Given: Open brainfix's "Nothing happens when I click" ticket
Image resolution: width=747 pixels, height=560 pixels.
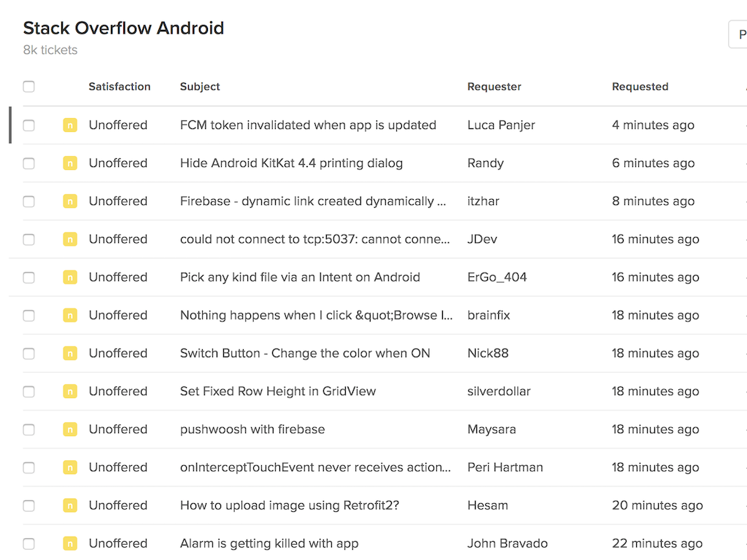Looking at the screenshot, I should point(315,316).
